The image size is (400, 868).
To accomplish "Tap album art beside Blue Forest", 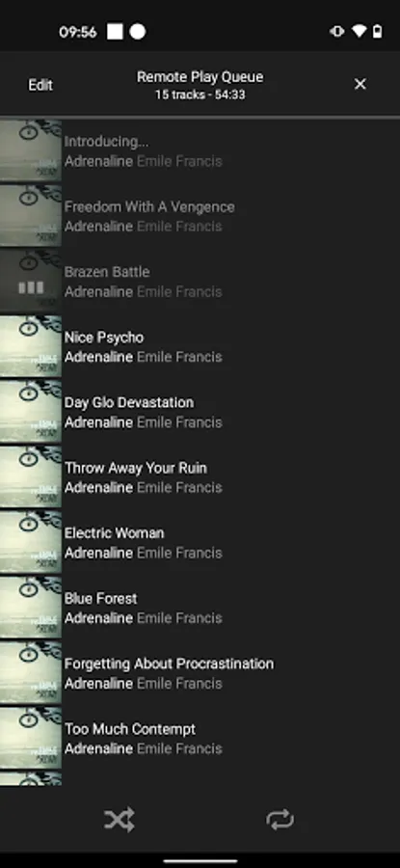I will pos(31,609).
